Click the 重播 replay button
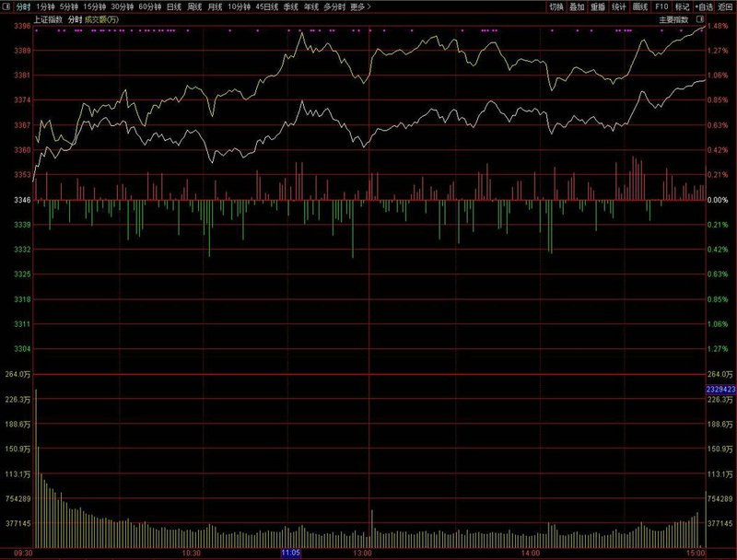Screen dimensions: 737x560 point(598,6)
